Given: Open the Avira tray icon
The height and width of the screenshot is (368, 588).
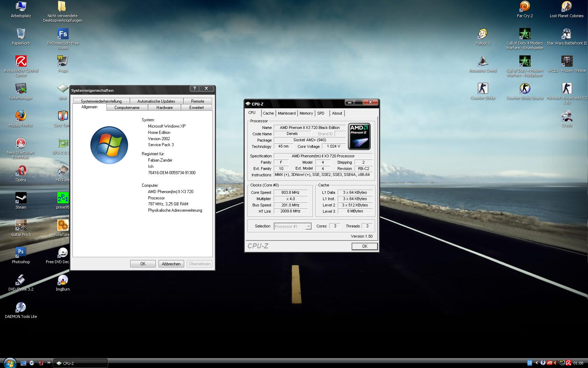Looking at the screenshot, I should [569, 363].
